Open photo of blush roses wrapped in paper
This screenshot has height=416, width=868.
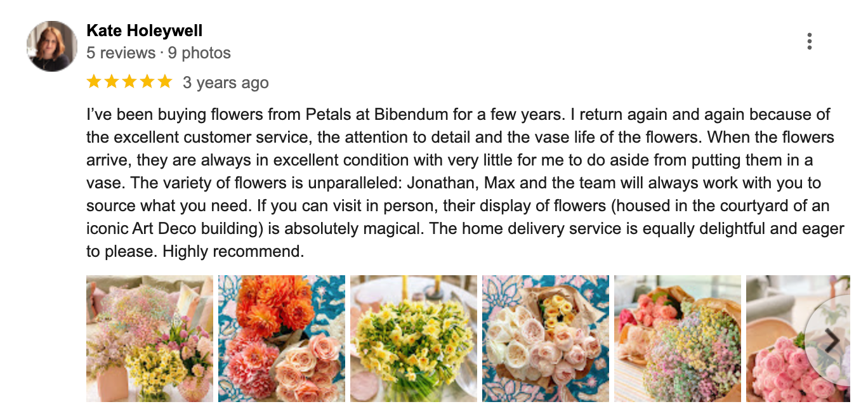pos(546,339)
